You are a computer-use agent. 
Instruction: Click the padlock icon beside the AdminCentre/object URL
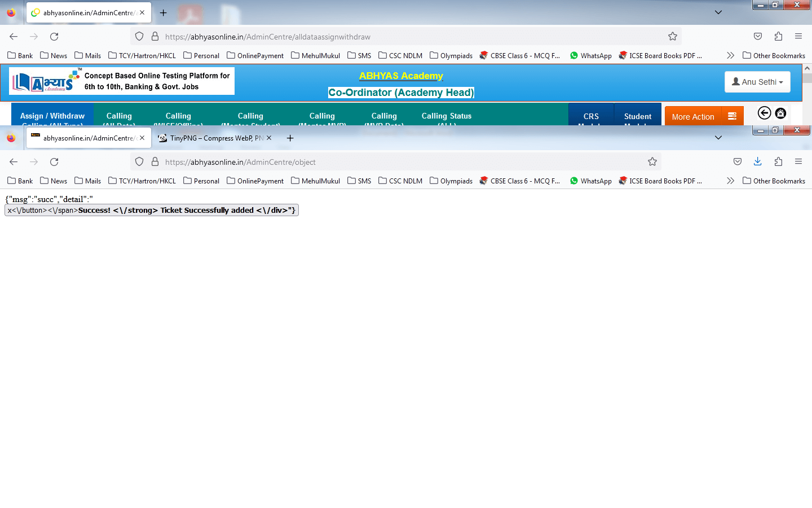(x=155, y=162)
